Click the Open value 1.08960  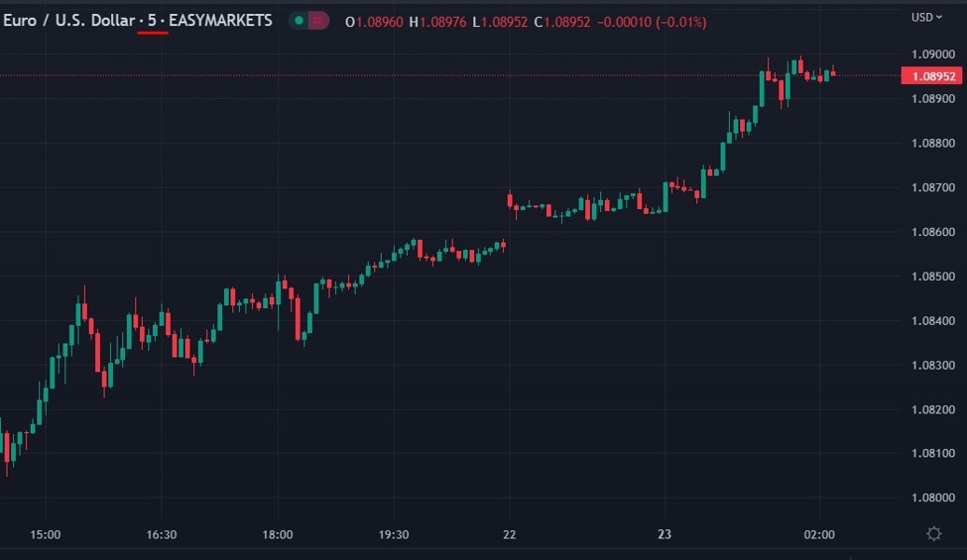pyautogui.click(x=380, y=22)
